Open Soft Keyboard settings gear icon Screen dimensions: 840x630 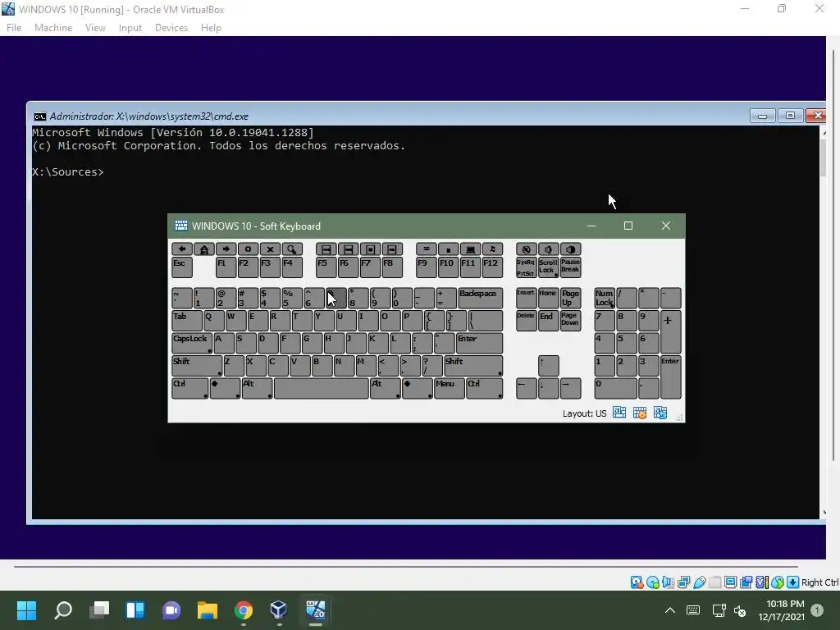pyautogui.click(x=640, y=413)
